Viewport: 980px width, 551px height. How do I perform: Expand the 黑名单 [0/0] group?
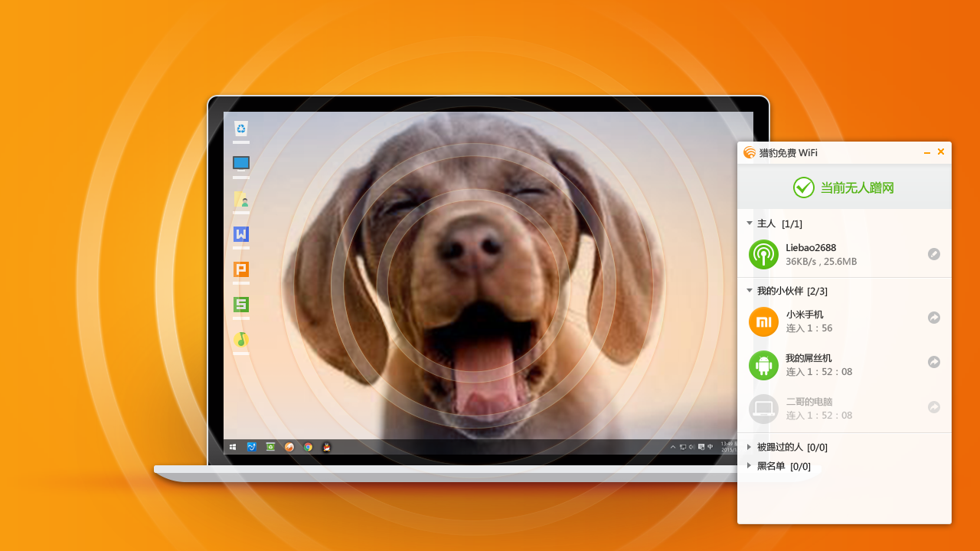(x=750, y=465)
